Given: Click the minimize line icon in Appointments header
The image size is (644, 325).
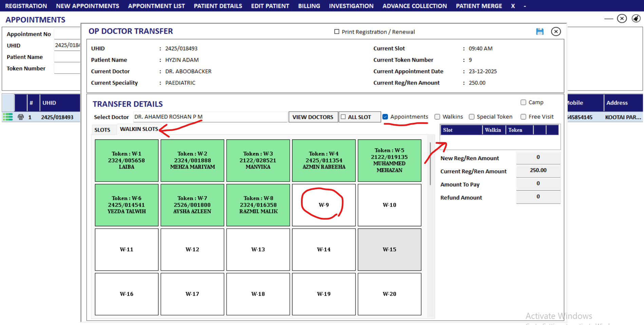Looking at the screenshot, I should pos(609,19).
